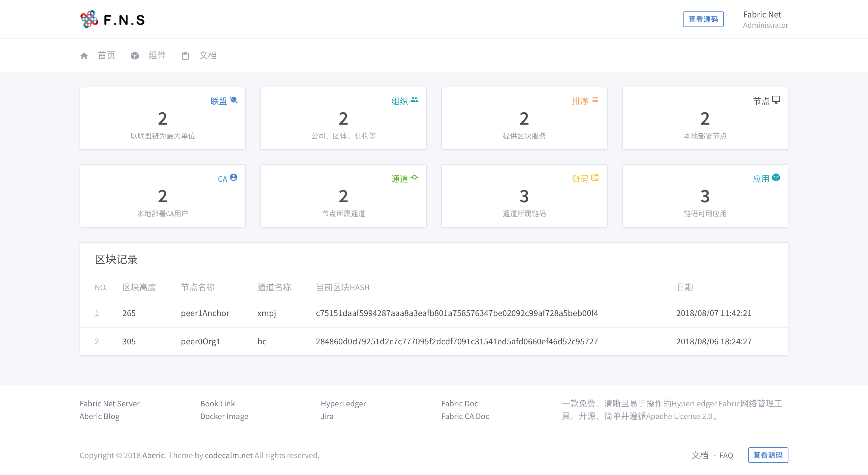
Task: Click the lines icon on 排序 card
Action: click(x=596, y=100)
